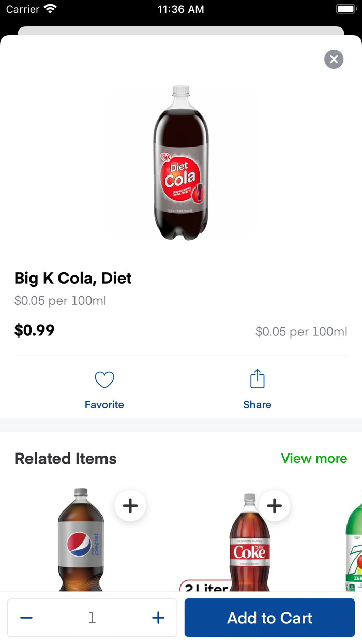This screenshot has height=644, width=362.
Task: Tap the plus icon on the Pepsi bottle
Action: point(130,505)
